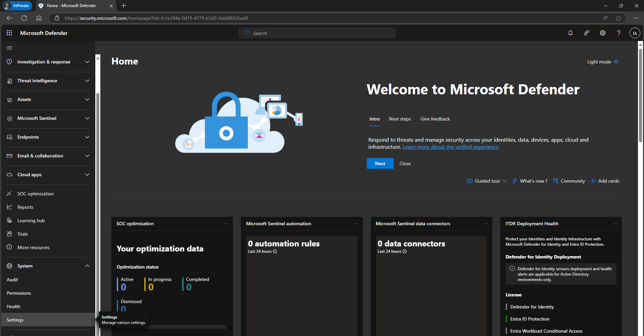Select the Next steps tab

[x=400, y=119]
